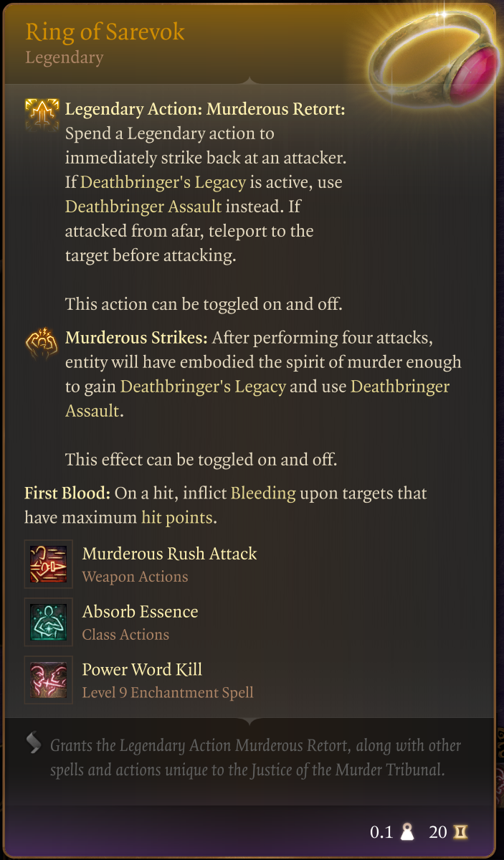Click the Ring of Sarevok title
Screen dimensions: 504x860
pyautogui.click(x=105, y=32)
